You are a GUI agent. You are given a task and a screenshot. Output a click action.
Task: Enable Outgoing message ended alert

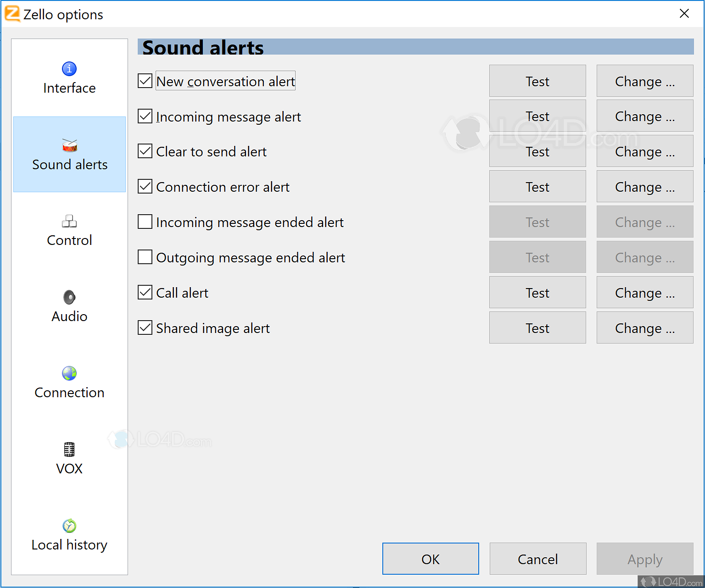click(145, 257)
